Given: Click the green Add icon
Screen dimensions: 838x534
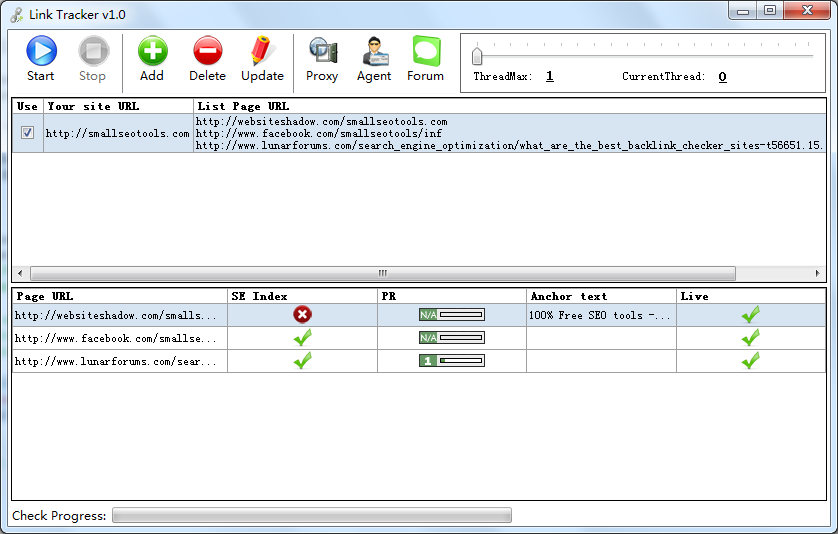Looking at the screenshot, I should click(152, 52).
